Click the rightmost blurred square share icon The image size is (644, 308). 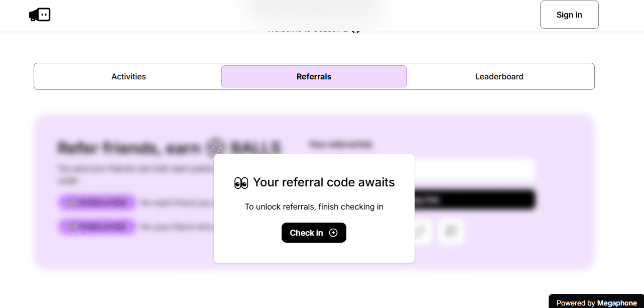[x=451, y=232]
